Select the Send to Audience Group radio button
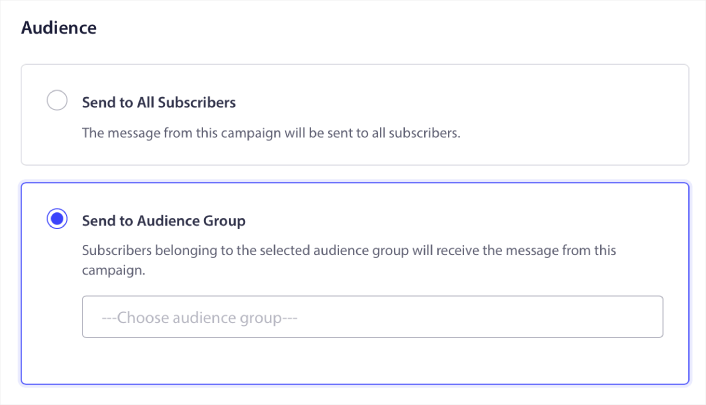Image resolution: width=706 pixels, height=405 pixels. point(57,219)
